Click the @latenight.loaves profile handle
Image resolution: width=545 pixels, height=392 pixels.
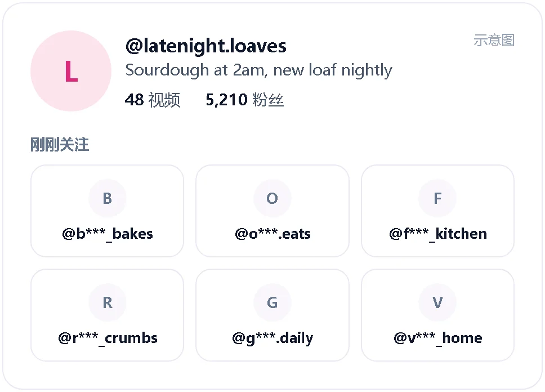206,46
